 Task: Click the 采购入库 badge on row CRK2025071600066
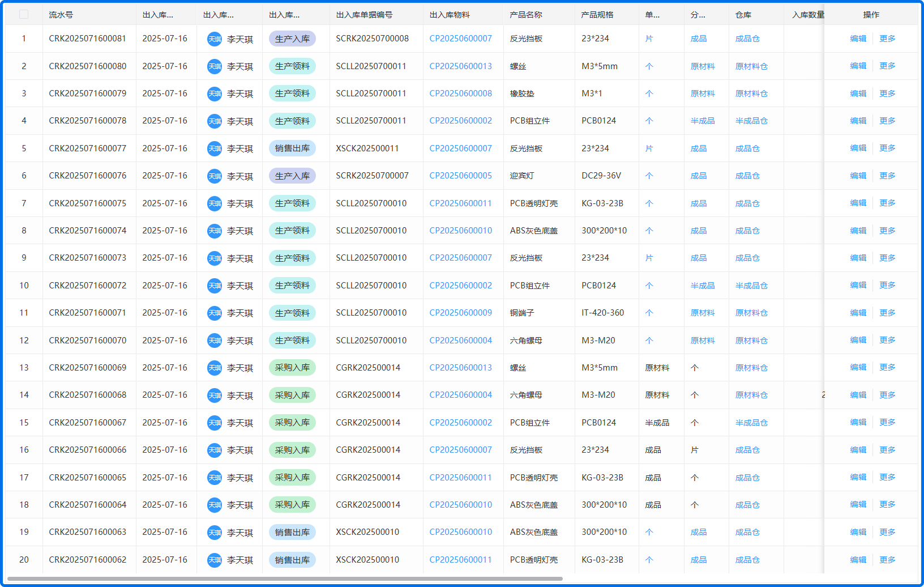click(292, 449)
